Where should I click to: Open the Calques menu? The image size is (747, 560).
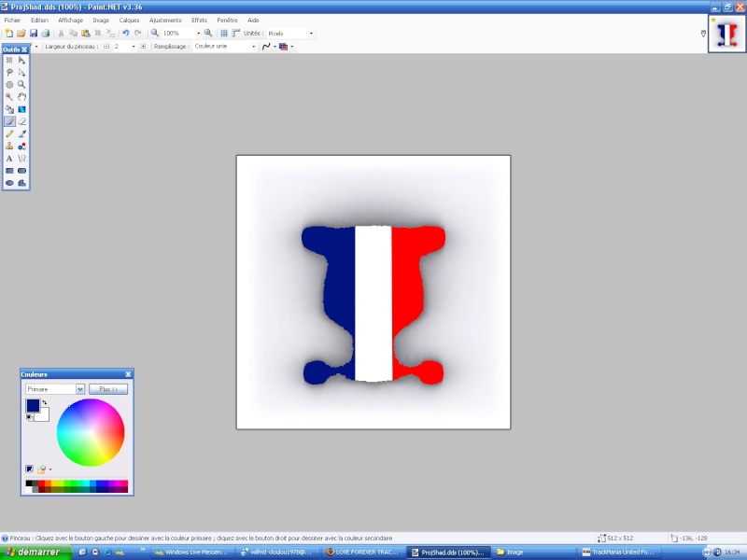[x=129, y=21]
